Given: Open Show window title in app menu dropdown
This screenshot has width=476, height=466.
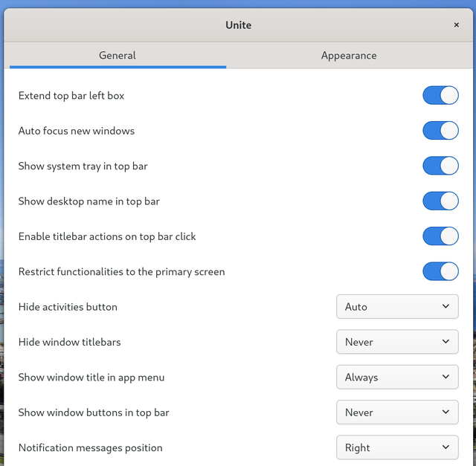Looking at the screenshot, I should [x=397, y=378].
